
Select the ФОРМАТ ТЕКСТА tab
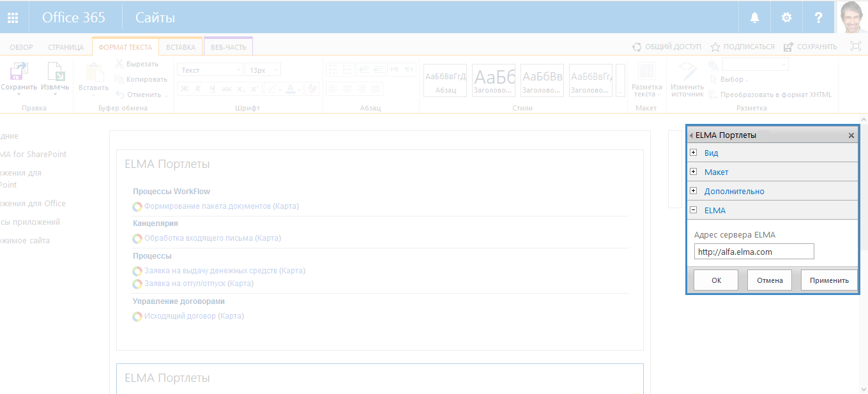click(125, 47)
